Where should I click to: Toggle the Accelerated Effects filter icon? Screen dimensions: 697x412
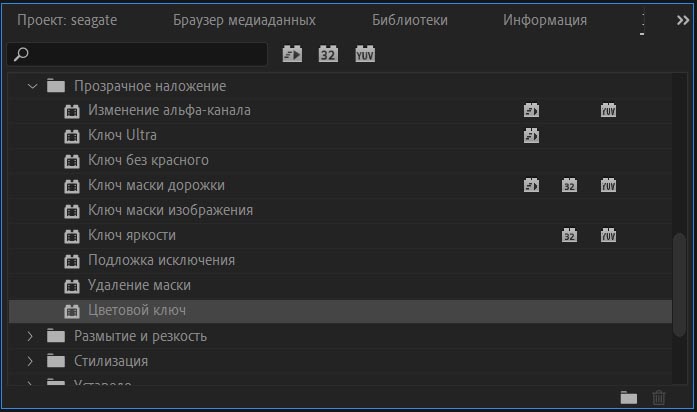[x=292, y=54]
